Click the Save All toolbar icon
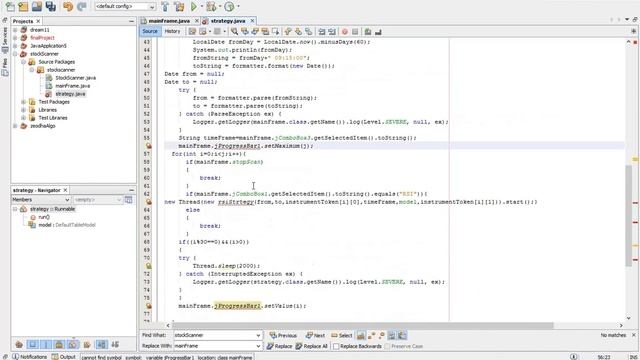 (x=51, y=7)
